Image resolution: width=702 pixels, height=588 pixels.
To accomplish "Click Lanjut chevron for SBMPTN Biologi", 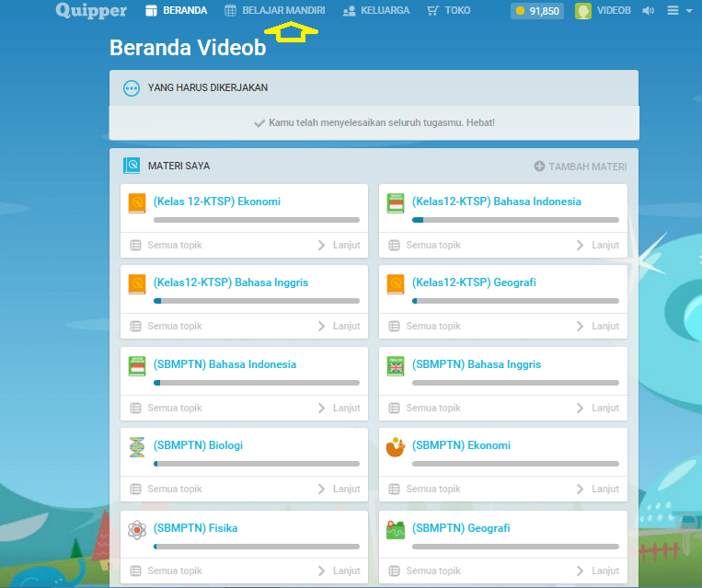I will pos(321,489).
